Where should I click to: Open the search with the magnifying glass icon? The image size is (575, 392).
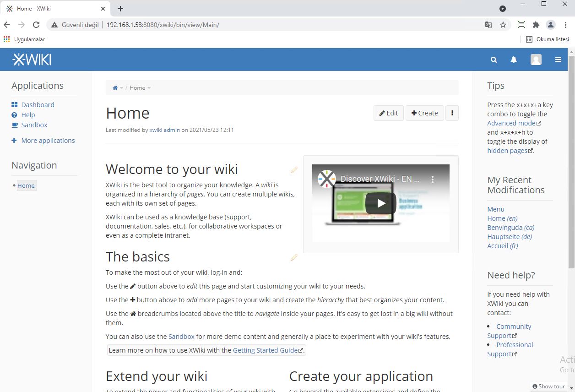point(493,60)
